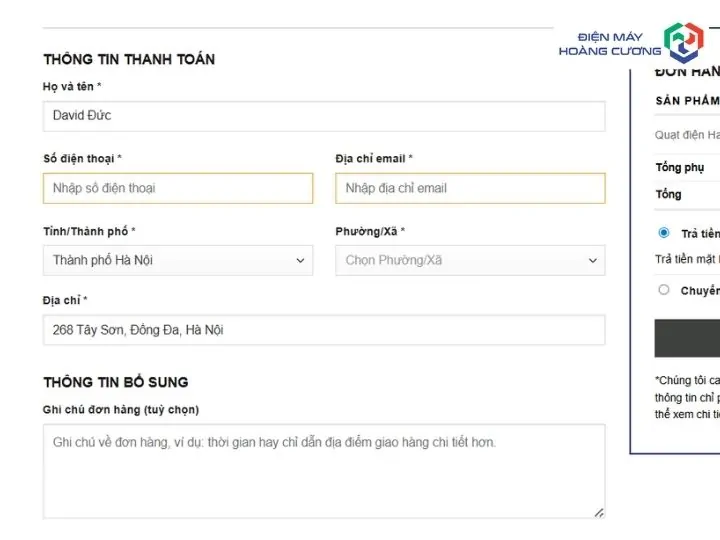Image resolution: width=720 pixels, height=540 pixels.
Task: Select Chuyển khoản payment radio button
Action: pyautogui.click(x=664, y=290)
